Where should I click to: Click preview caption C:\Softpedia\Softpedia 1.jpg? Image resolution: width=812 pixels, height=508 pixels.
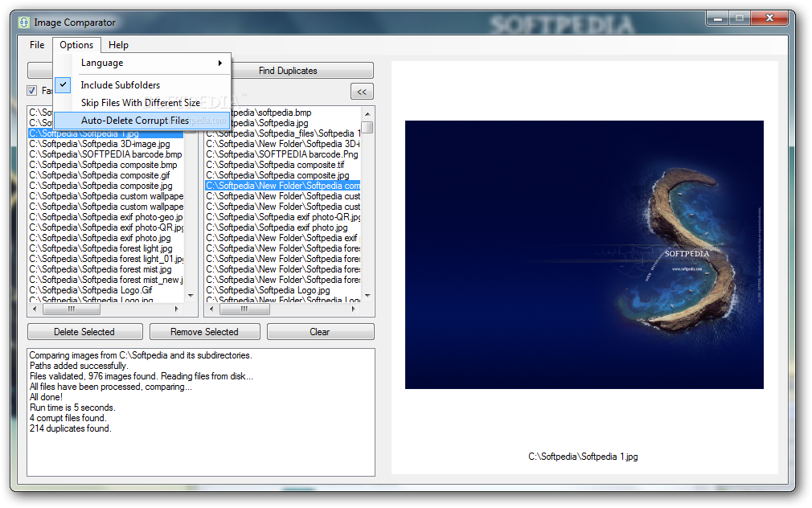coord(583,457)
